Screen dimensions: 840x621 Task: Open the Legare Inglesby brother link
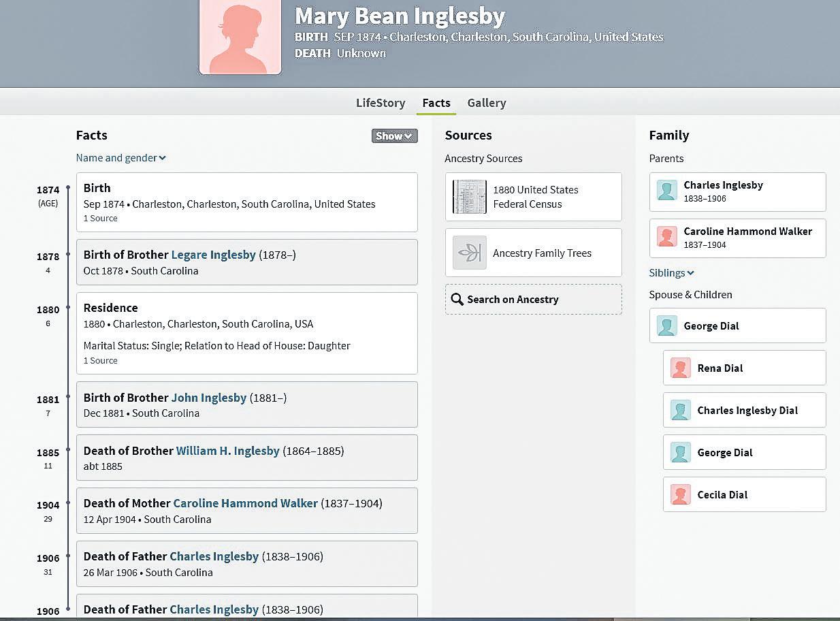coord(213,255)
